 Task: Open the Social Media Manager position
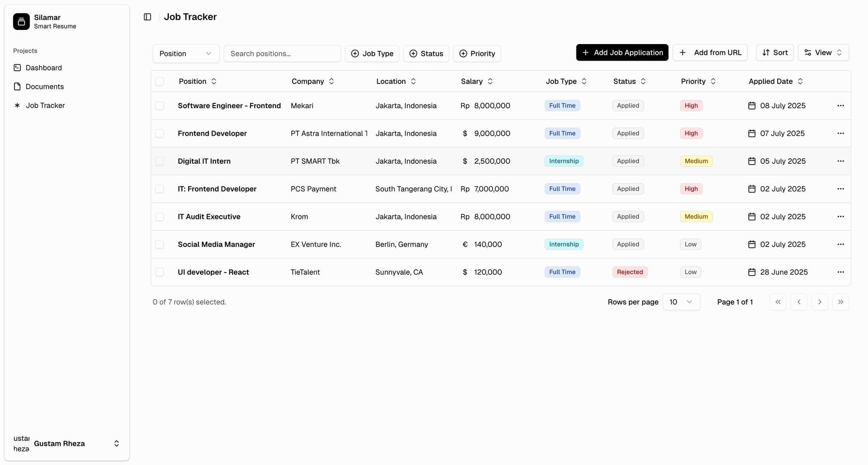pos(217,244)
